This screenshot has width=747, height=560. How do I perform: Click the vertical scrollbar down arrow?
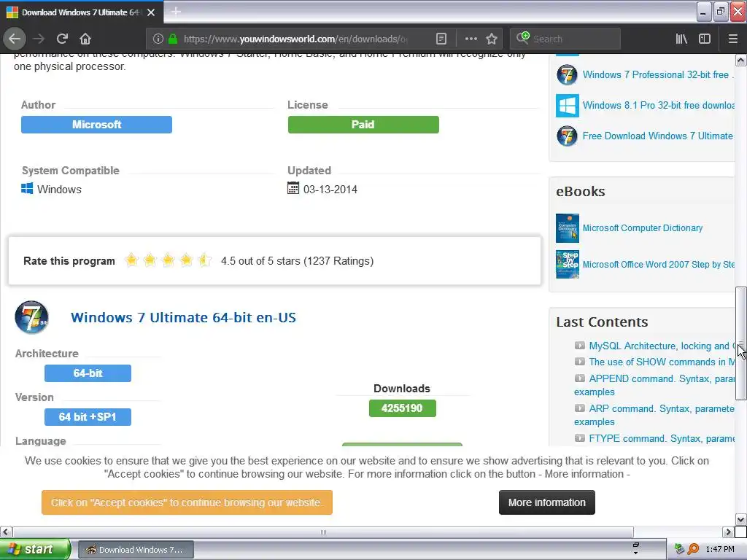pos(741,519)
